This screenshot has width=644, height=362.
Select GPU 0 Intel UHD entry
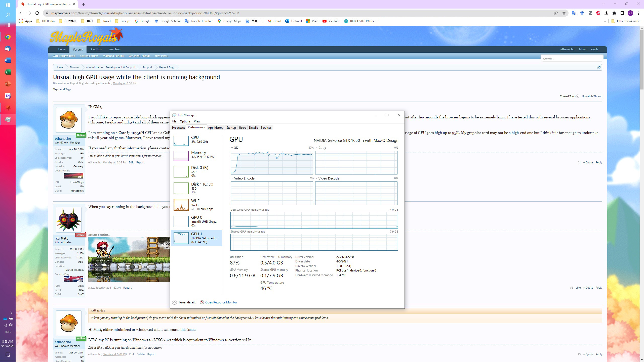coord(197,221)
